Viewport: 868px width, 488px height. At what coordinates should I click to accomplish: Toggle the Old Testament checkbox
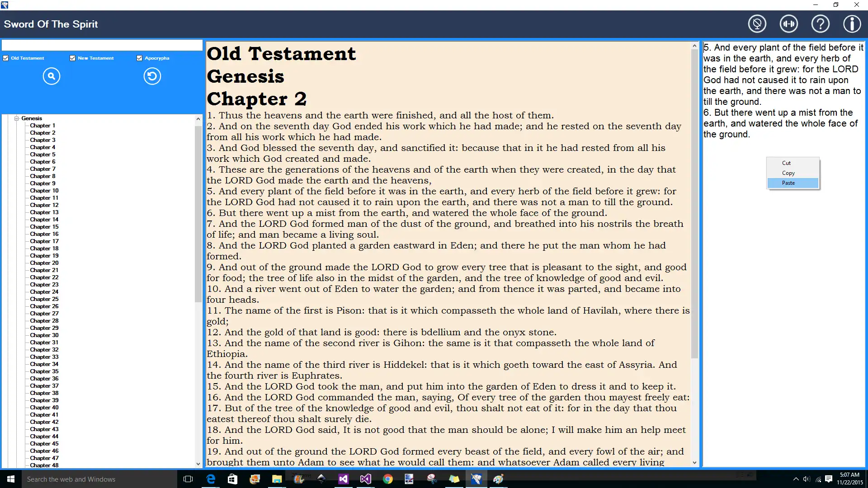6,58
